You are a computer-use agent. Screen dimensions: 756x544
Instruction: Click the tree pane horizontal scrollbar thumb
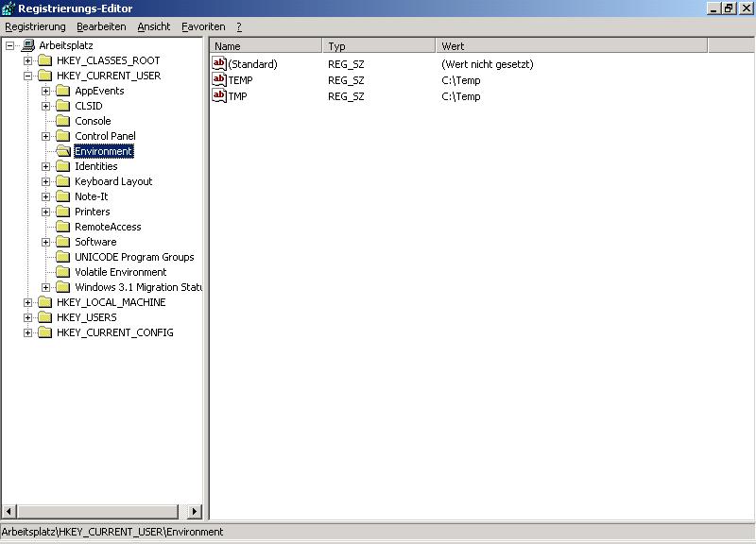[97, 511]
